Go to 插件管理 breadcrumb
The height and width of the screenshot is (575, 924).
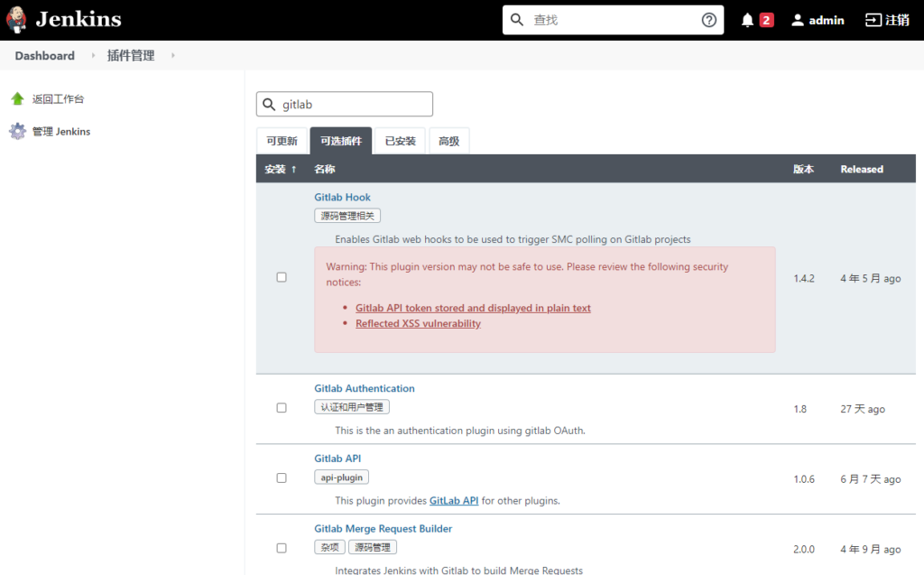coord(131,55)
